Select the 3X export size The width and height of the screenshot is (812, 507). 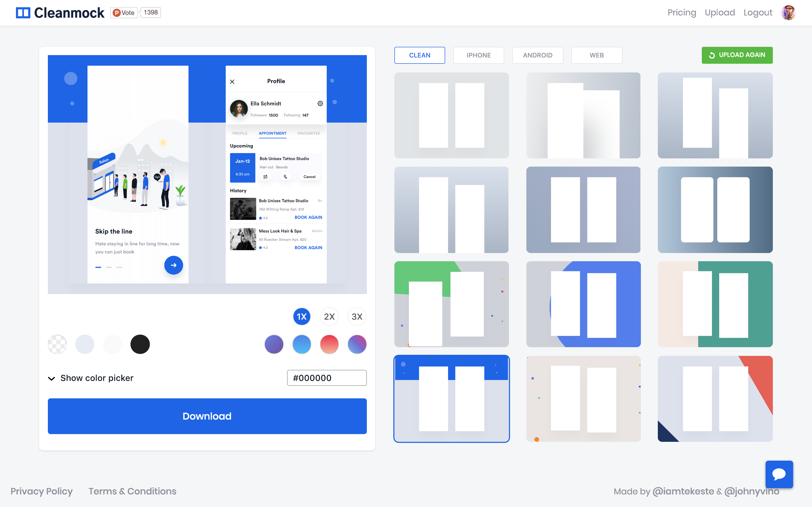(357, 316)
